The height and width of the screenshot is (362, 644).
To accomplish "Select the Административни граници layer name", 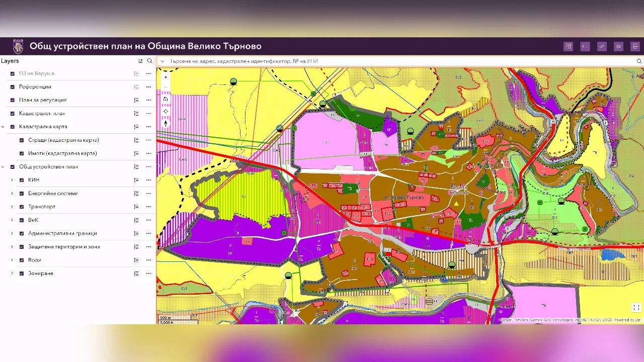I will point(62,233).
